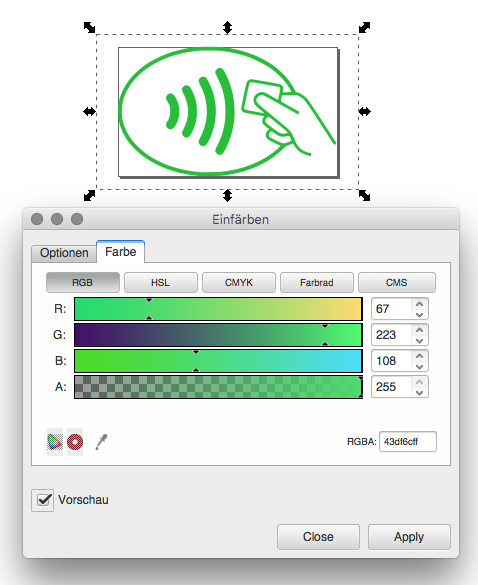Click on the green G channel slider
478x585 pixels.
pos(218,335)
